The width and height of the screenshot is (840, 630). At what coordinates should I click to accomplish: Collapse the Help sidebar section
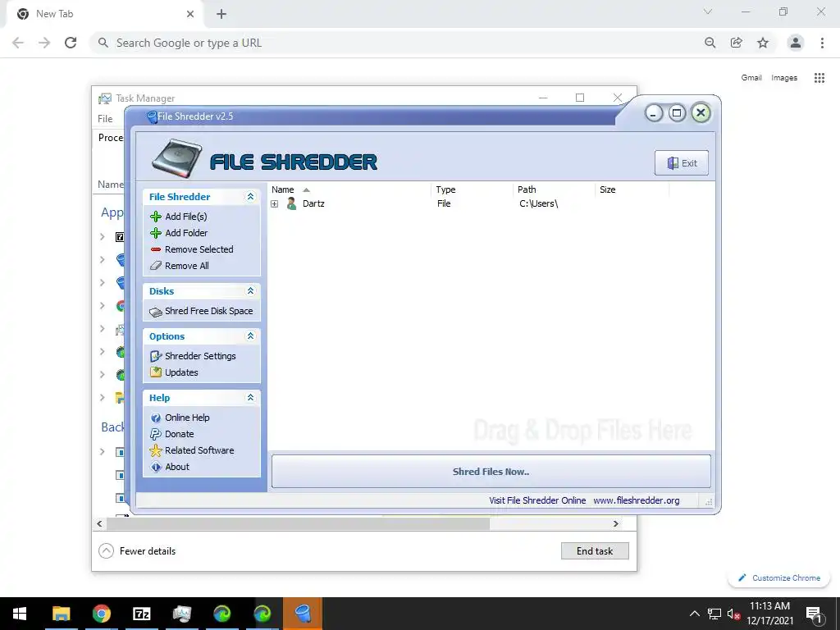250,398
